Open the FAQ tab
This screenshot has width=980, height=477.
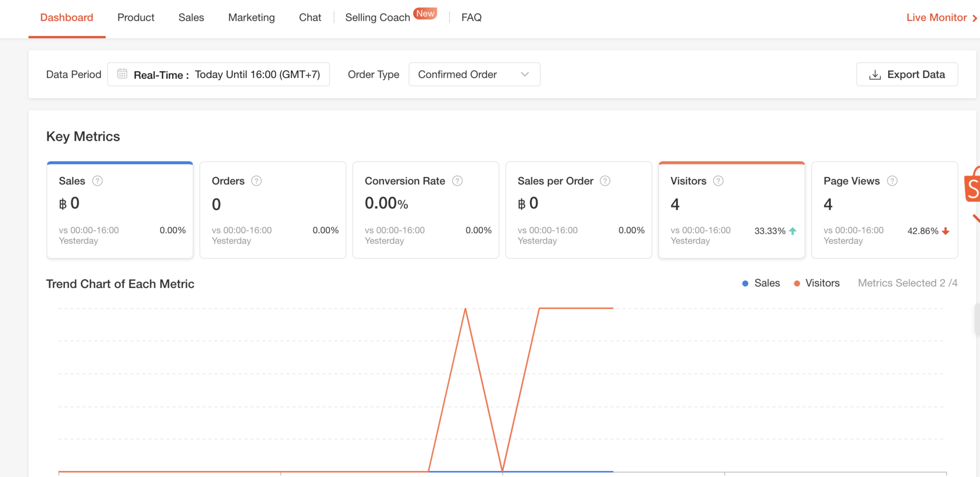(472, 17)
